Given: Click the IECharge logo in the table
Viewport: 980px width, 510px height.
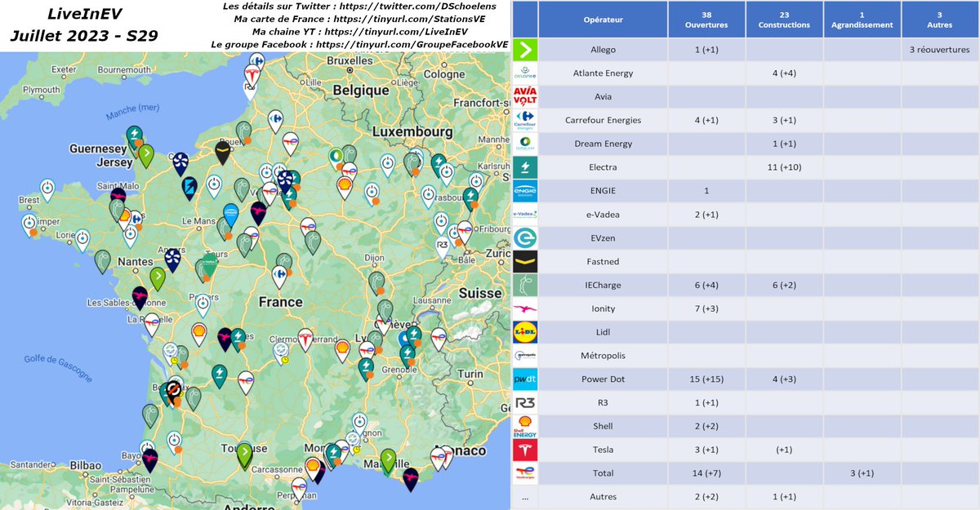Looking at the screenshot, I should pyautogui.click(x=524, y=286).
